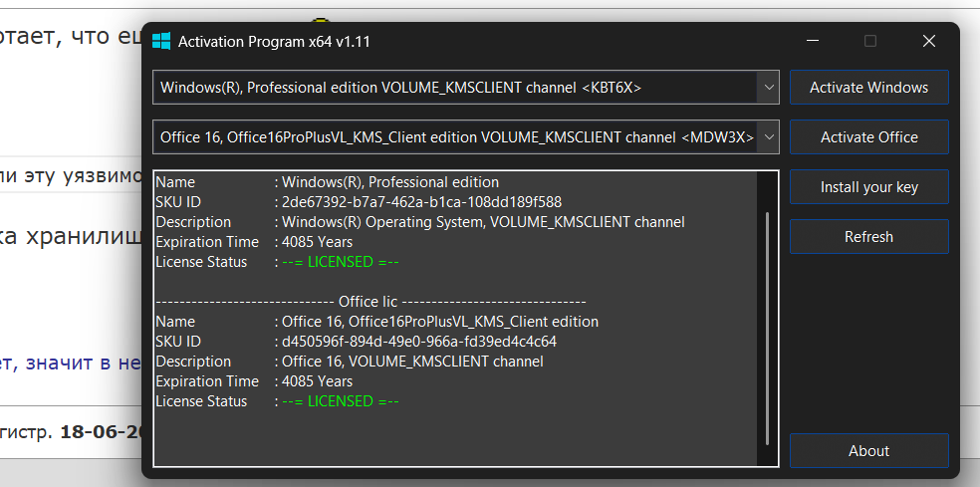The width and height of the screenshot is (980, 487).
Task: Expand the Office edition dropdown arrow
Action: click(x=768, y=136)
